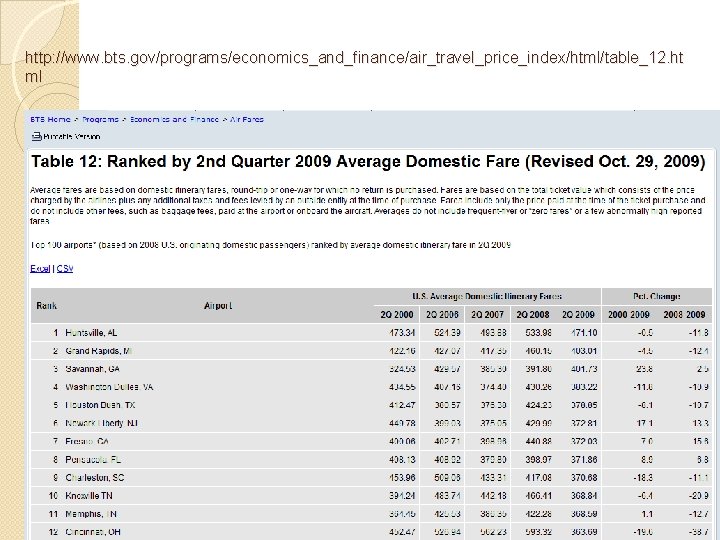
Task: Click Houston Bush 2Q 2000 fare 412.47
Action: tap(402, 405)
